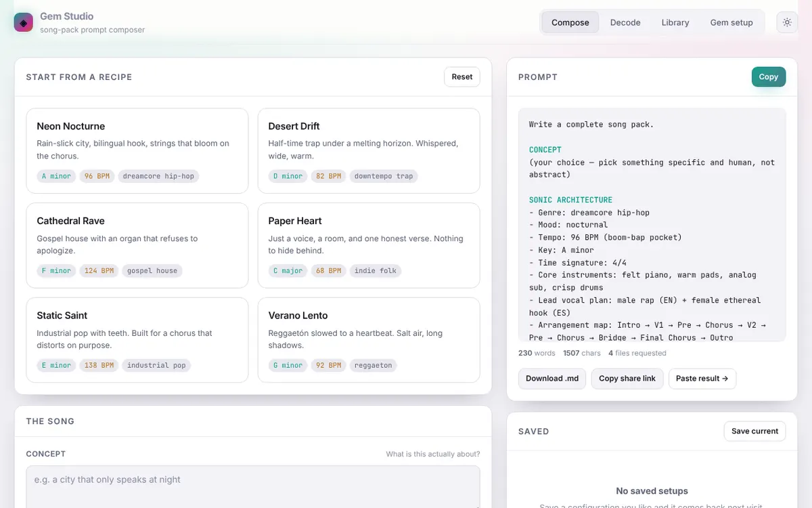
Task: Switch to the Compose tab
Action: 570,22
